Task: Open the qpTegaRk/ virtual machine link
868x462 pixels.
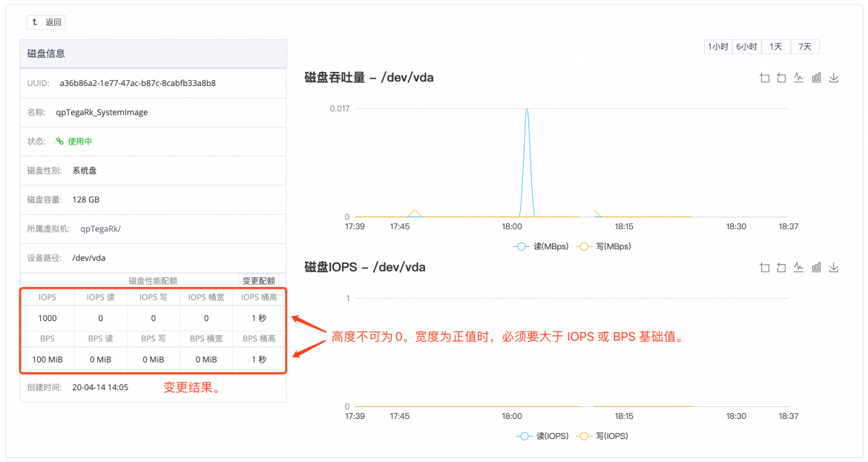Action: click(100, 229)
